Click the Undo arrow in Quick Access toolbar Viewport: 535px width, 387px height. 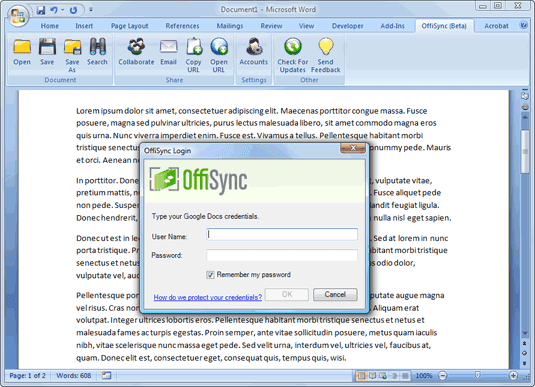pyautogui.click(x=54, y=10)
